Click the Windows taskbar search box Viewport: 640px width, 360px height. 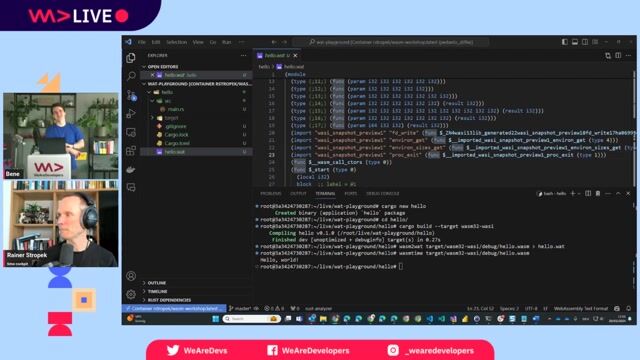point(251,319)
